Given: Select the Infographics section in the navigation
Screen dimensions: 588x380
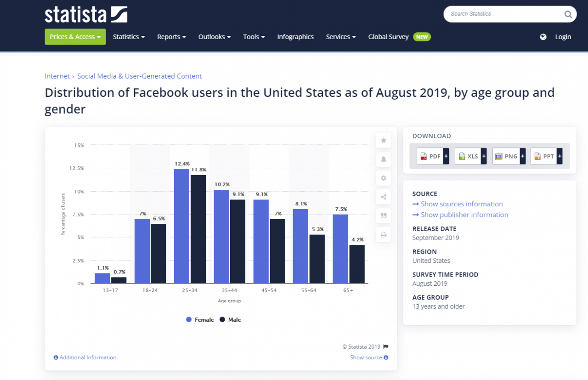Looking at the screenshot, I should pyautogui.click(x=295, y=37).
